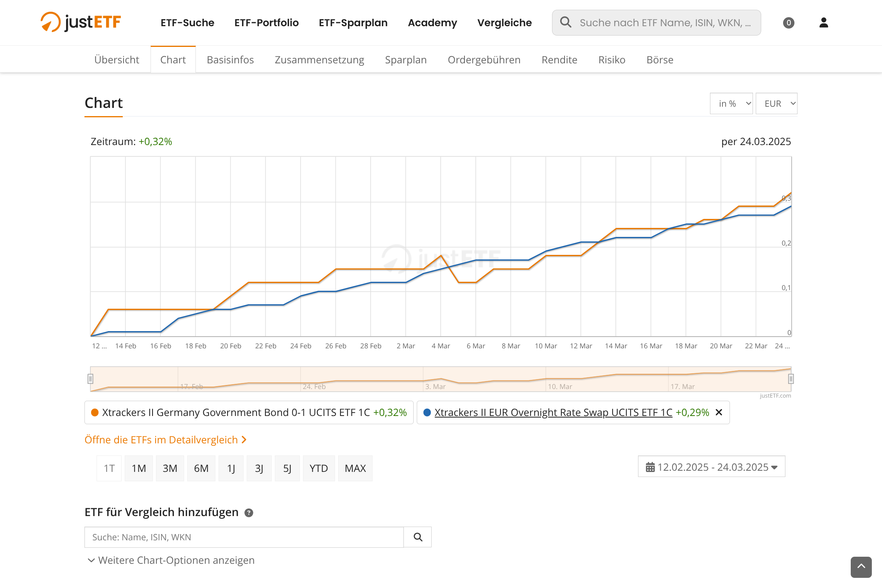Open the Vergleiche menu

point(504,23)
